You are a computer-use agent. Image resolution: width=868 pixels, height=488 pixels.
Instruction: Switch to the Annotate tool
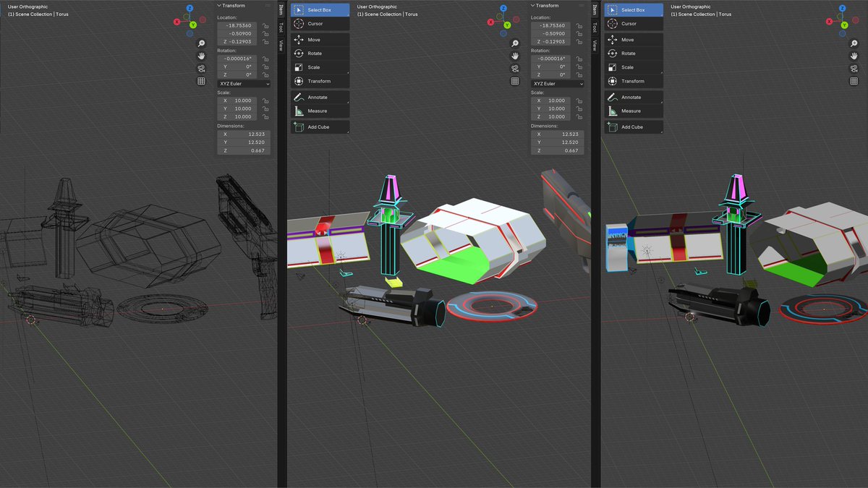pos(318,96)
